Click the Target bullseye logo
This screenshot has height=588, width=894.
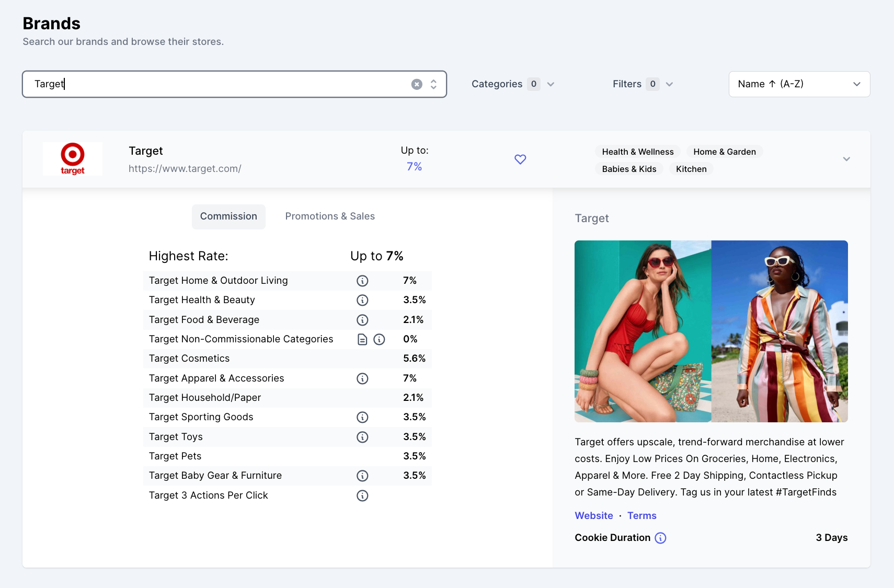coord(73,159)
